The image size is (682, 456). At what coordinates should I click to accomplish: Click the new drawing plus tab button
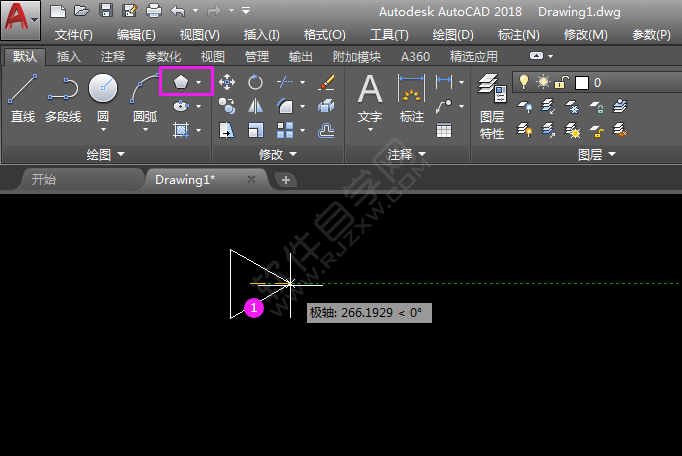(286, 180)
